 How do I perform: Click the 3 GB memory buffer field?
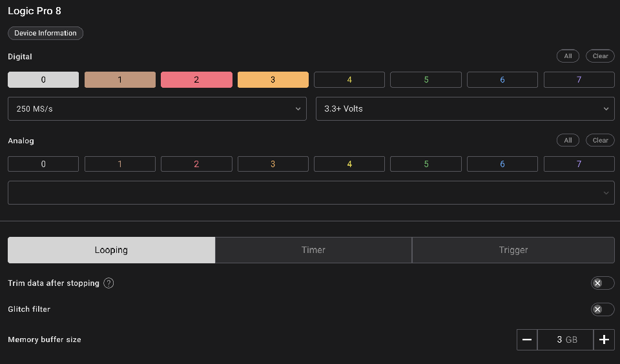[x=566, y=339]
